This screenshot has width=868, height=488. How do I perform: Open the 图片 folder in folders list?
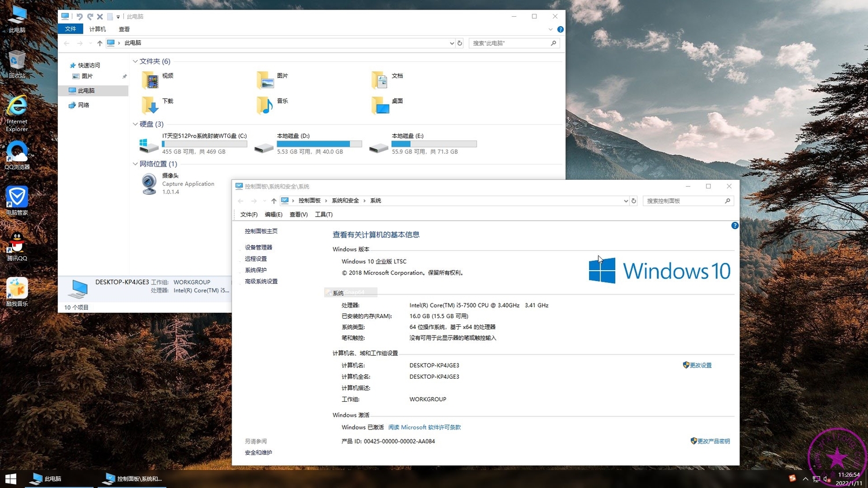pyautogui.click(x=273, y=80)
